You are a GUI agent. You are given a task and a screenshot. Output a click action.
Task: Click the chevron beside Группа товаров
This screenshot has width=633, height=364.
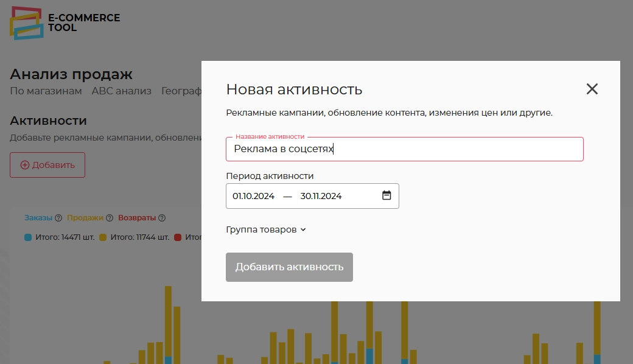(303, 230)
